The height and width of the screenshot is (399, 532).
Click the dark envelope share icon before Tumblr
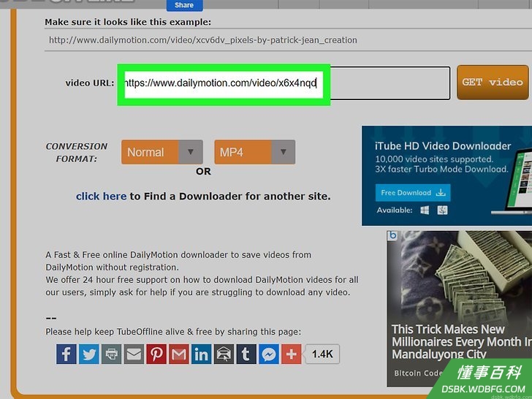tap(224, 354)
